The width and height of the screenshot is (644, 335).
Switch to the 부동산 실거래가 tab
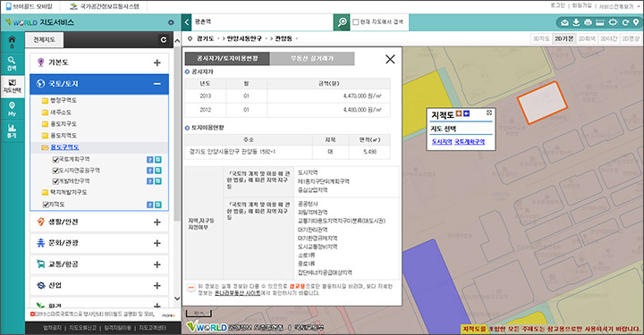(312, 59)
